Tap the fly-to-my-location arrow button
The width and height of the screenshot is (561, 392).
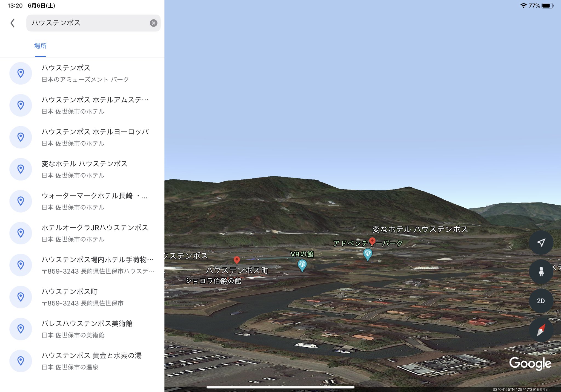(541, 242)
